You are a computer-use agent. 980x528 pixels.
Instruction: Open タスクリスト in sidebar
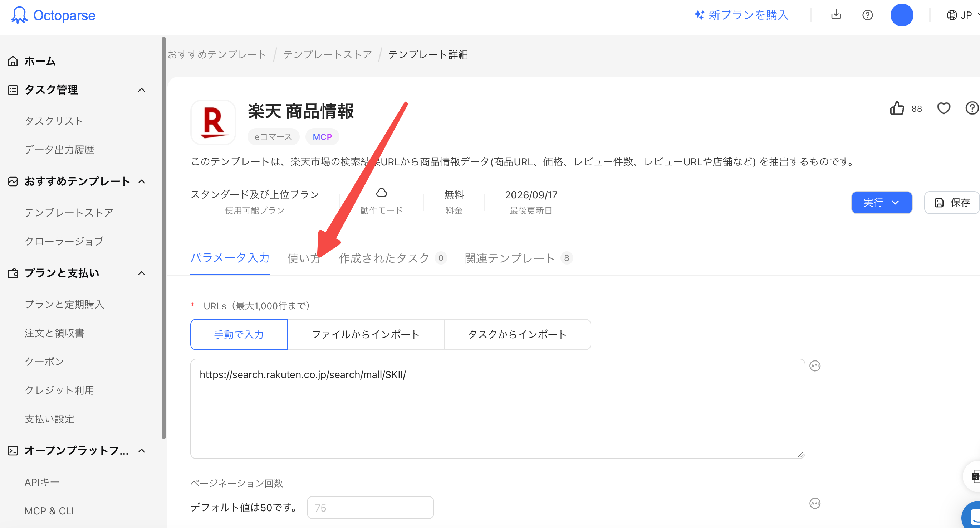coord(54,121)
